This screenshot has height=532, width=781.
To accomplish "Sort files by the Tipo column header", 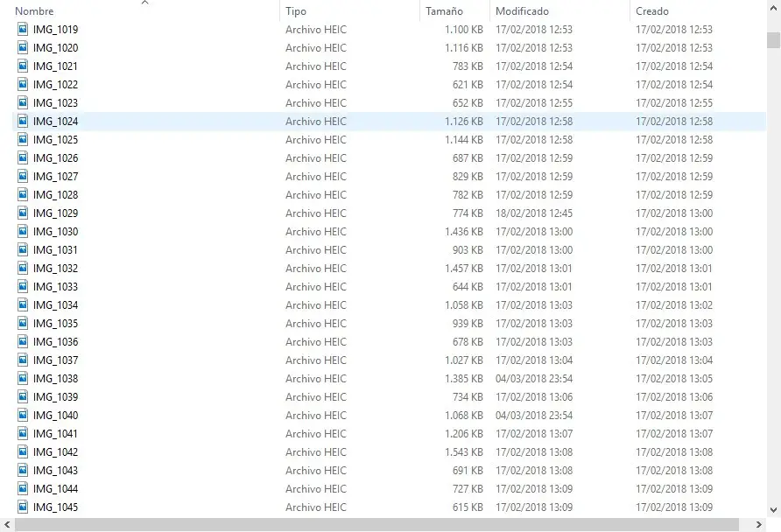I will (x=296, y=11).
